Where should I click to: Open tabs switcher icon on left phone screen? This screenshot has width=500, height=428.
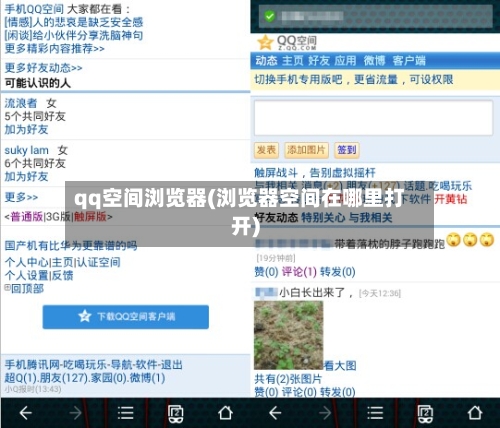point(176,414)
